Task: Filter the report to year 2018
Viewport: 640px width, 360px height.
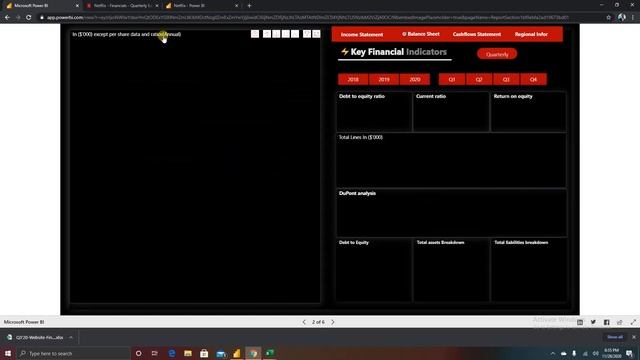Action: (353, 80)
